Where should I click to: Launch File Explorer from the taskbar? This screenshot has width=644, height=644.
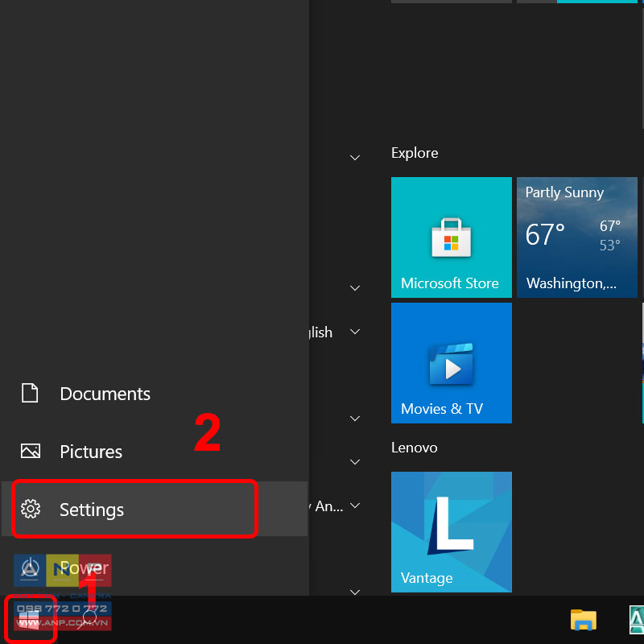coord(583,619)
